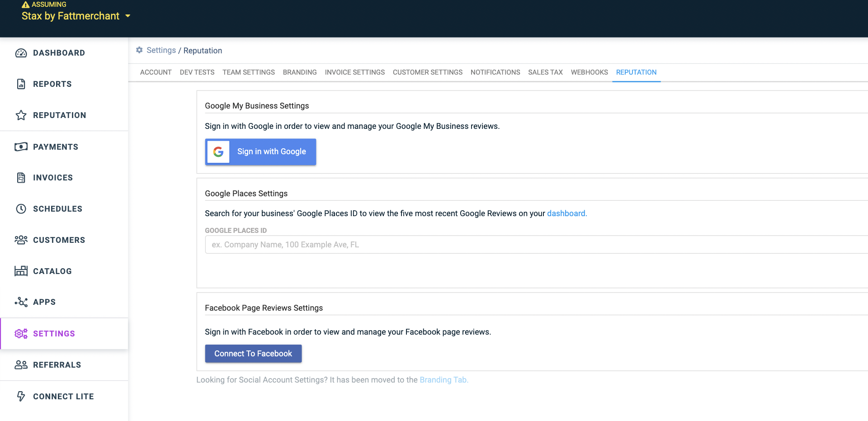The width and height of the screenshot is (868, 421).
Task: Click the Reputation breadcrumb text
Action: [203, 51]
